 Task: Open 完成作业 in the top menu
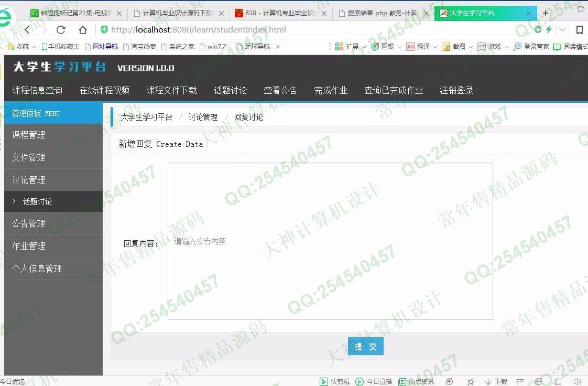(331, 90)
